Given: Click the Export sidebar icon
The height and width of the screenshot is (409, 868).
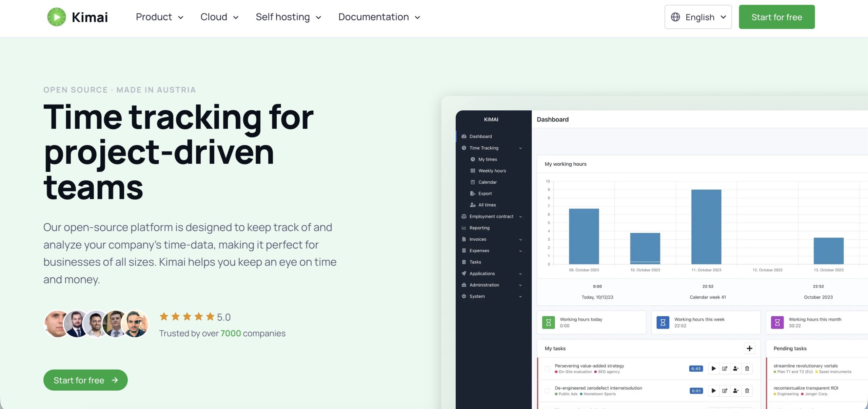Looking at the screenshot, I should click(473, 193).
